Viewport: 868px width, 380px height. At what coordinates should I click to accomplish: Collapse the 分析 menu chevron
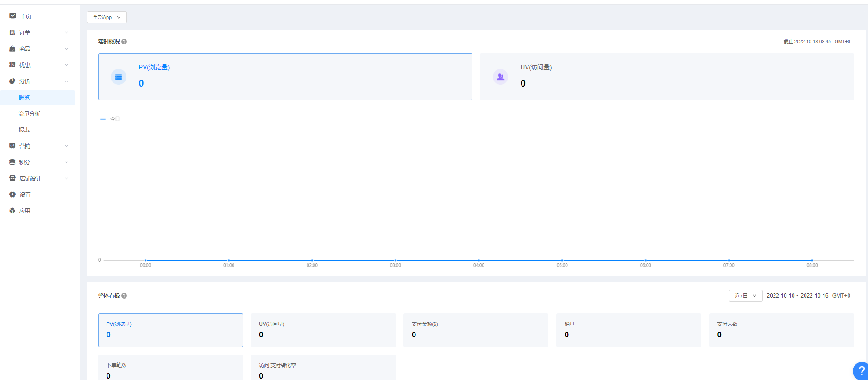(x=66, y=81)
